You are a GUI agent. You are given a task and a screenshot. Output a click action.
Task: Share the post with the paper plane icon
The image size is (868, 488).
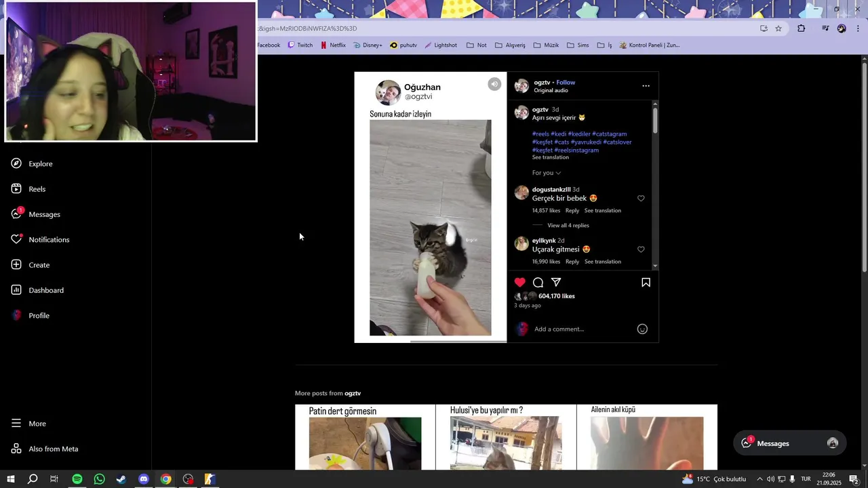[x=556, y=282]
